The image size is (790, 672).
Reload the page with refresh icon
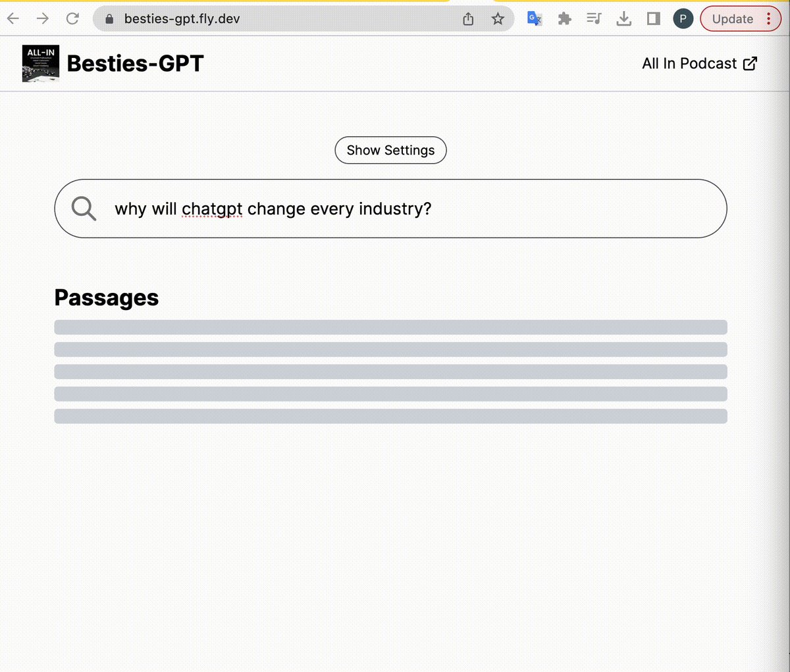[72, 18]
